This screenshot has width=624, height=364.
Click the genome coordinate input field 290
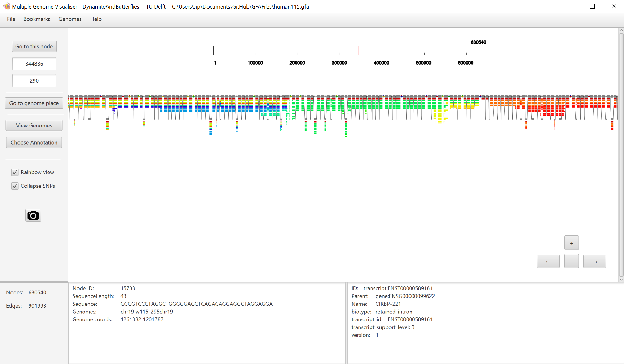coord(34,80)
